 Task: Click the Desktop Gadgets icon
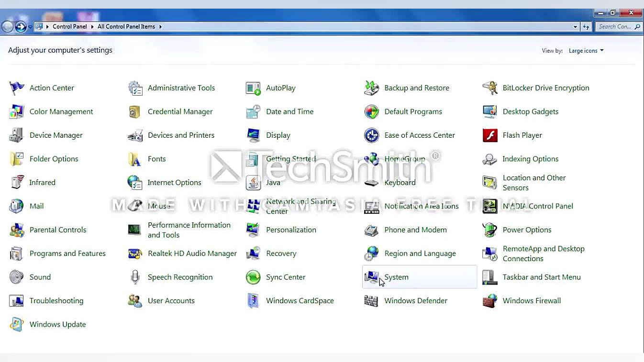click(x=489, y=112)
